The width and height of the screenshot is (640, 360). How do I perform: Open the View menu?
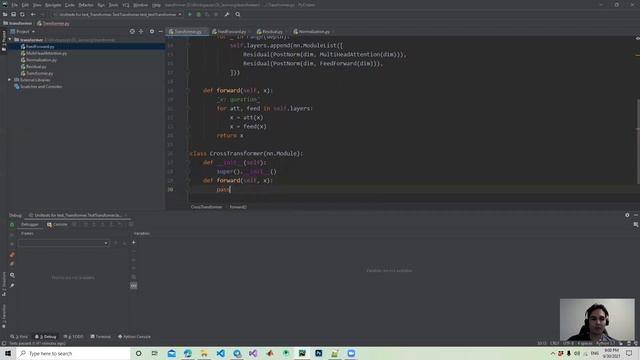coord(37,5)
